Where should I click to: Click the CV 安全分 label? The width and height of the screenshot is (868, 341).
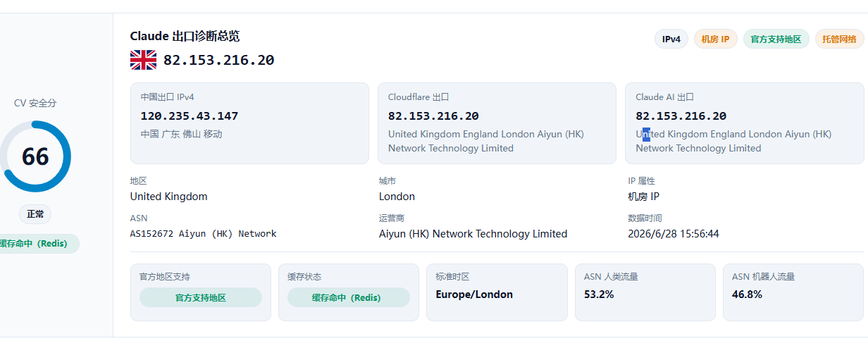tap(35, 103)
